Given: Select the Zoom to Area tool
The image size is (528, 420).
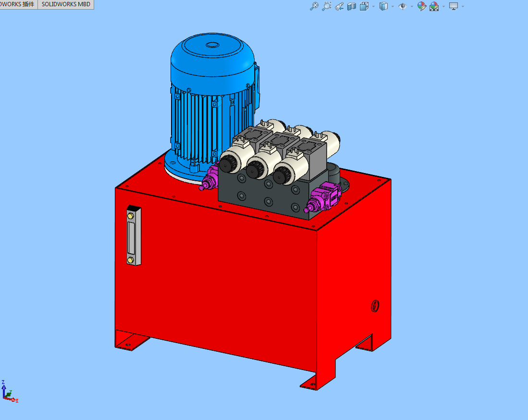Looking at the screenshot, I should tap(326, 6).
